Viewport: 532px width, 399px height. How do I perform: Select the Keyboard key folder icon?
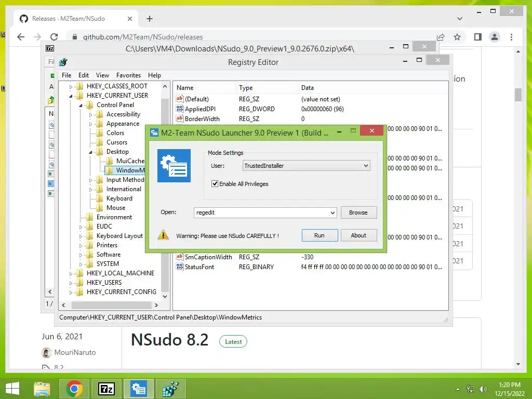click(x=99, y=198)
